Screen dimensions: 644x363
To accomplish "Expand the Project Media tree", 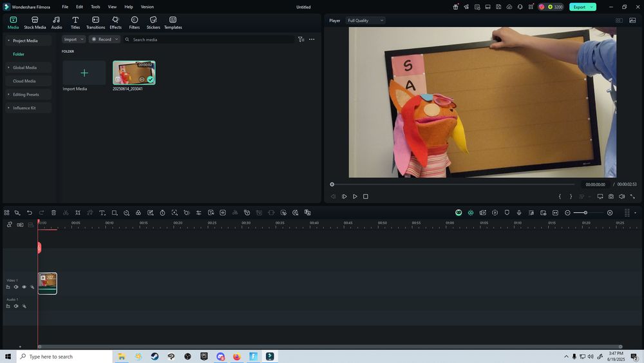I will click(x=8, y=41).
